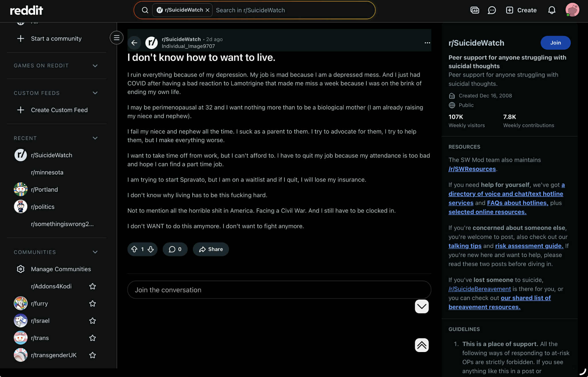Collapse the sidebar with hamburger button
588x377 pixels.
(117, 38)
